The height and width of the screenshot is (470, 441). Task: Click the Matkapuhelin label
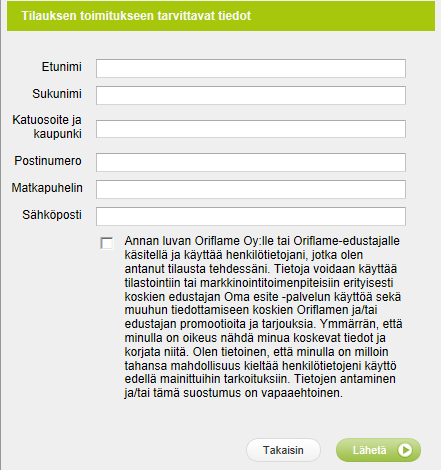47,188
